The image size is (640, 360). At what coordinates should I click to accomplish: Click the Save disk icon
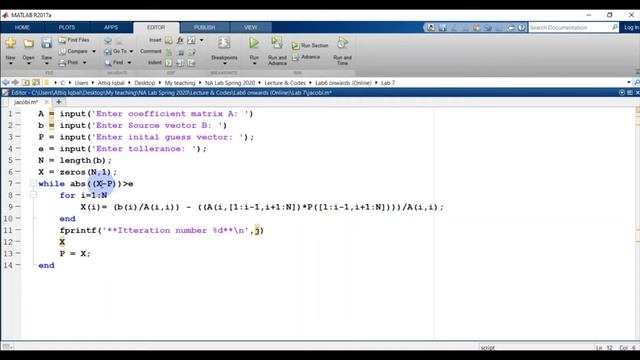[47, 43]
